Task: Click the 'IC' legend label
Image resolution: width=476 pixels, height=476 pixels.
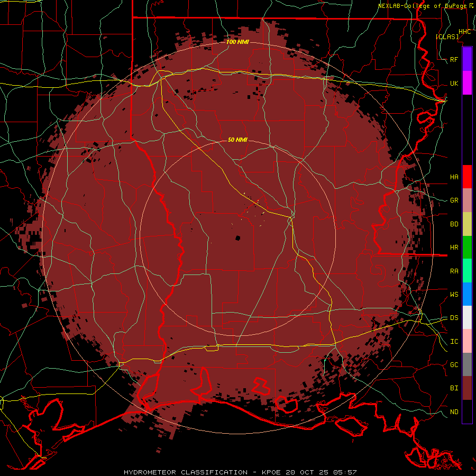Action: point(454,342)
